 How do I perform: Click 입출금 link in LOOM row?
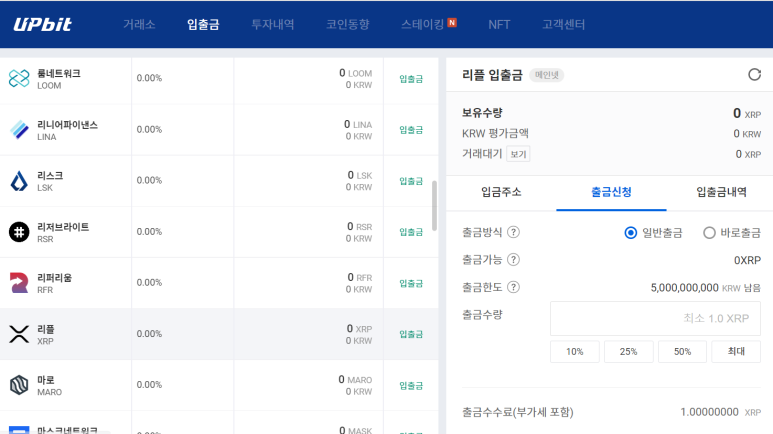(x=411, y=79)
